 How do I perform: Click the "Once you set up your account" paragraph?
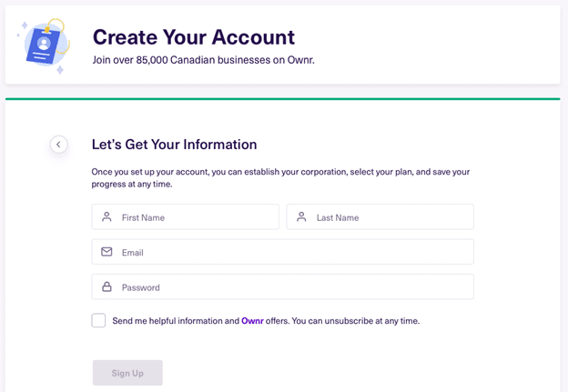(x=280, y=177)
